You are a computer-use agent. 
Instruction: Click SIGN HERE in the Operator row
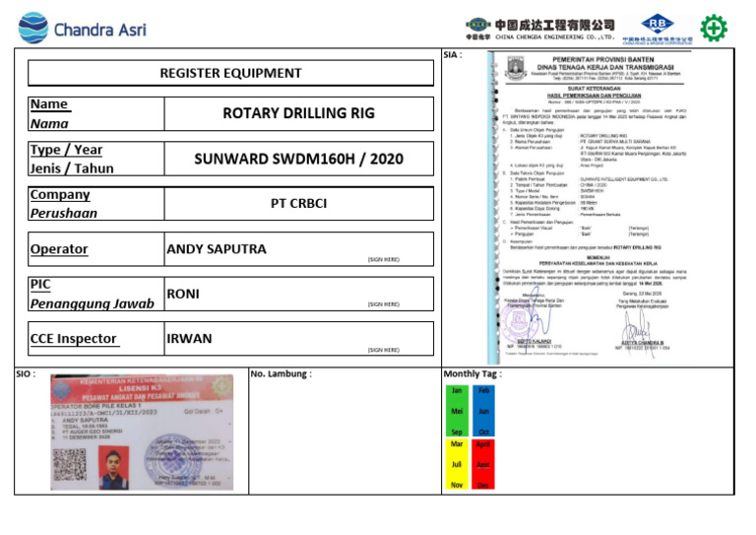384,259
